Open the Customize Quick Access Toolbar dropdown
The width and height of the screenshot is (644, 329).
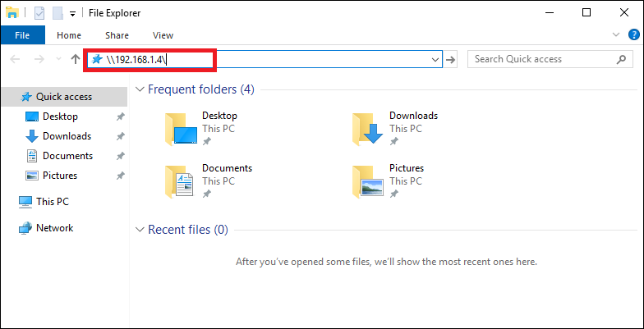pos(72,13)
